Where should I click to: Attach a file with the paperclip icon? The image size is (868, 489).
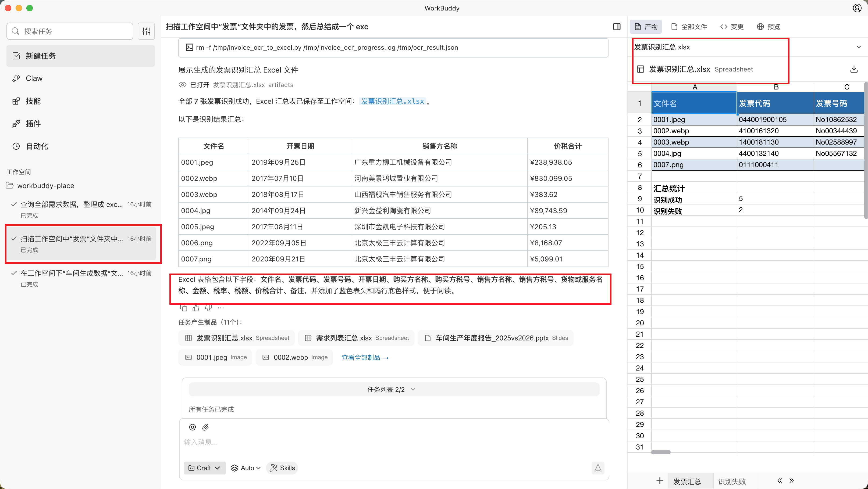pyautogui.click(x=205, y=427)
